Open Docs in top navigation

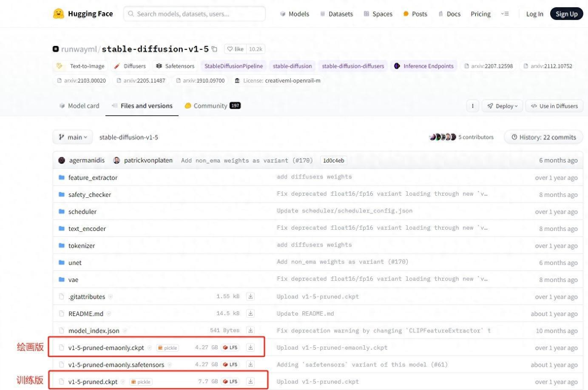449,14
